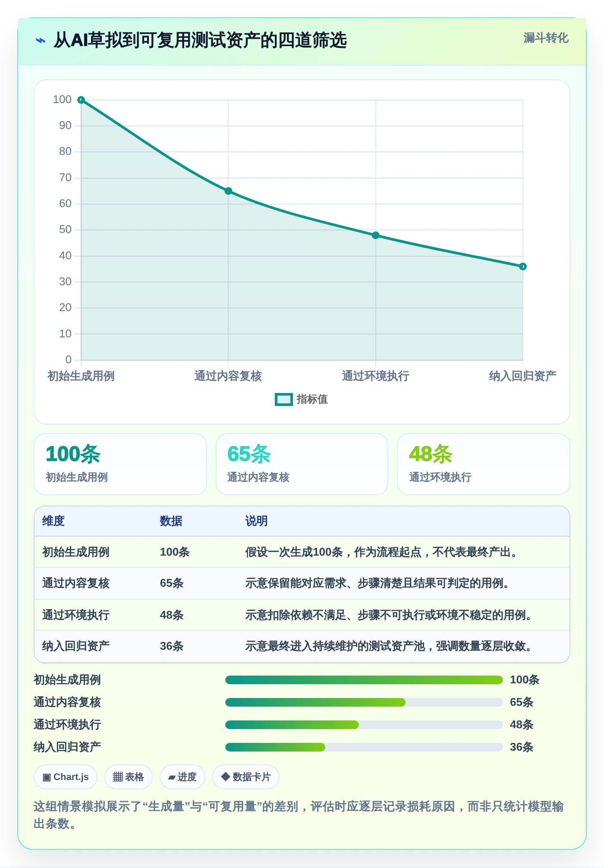Click the 进度 tag chip

(x=182, y=777)
